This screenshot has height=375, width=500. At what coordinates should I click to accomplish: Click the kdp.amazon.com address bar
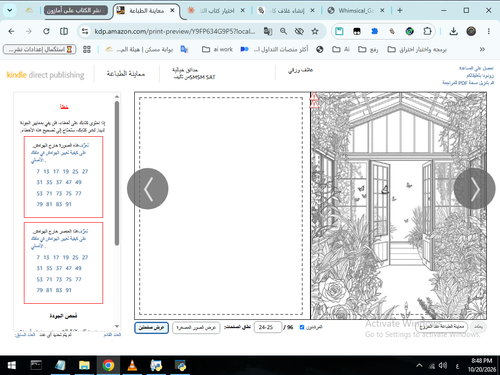[175, 31]
